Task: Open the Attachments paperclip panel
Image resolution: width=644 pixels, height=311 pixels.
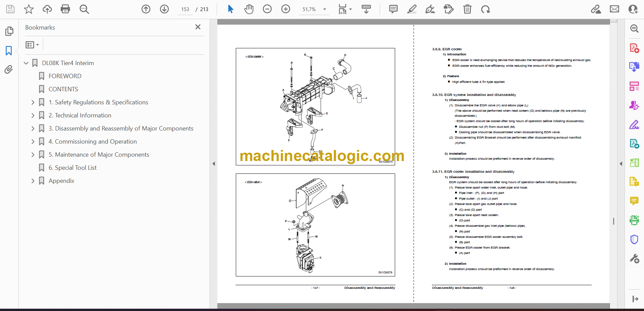Action: (x=9, y=69)
